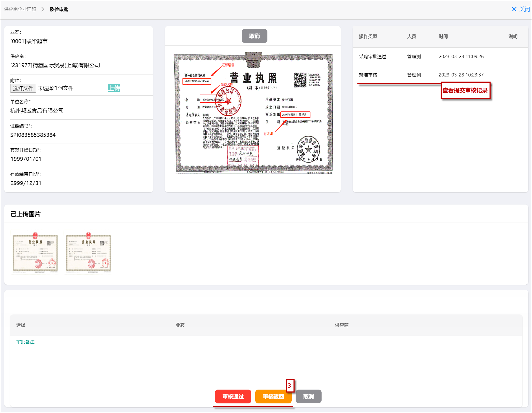Click the 有效开始日期* field label
Viewport: 532px width, 413px height.
point(26,150)
